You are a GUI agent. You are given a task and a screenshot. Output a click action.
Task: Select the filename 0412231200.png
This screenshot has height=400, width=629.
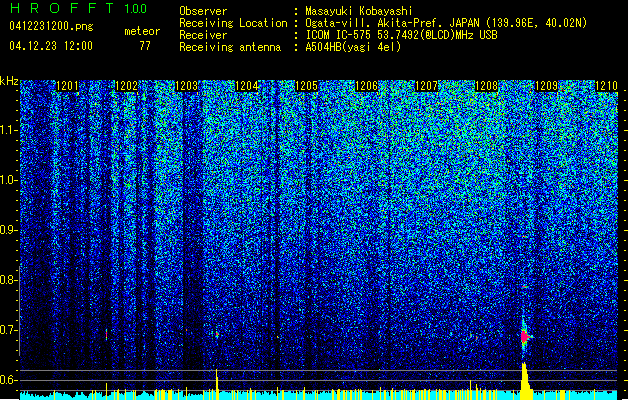click(51, 26)
